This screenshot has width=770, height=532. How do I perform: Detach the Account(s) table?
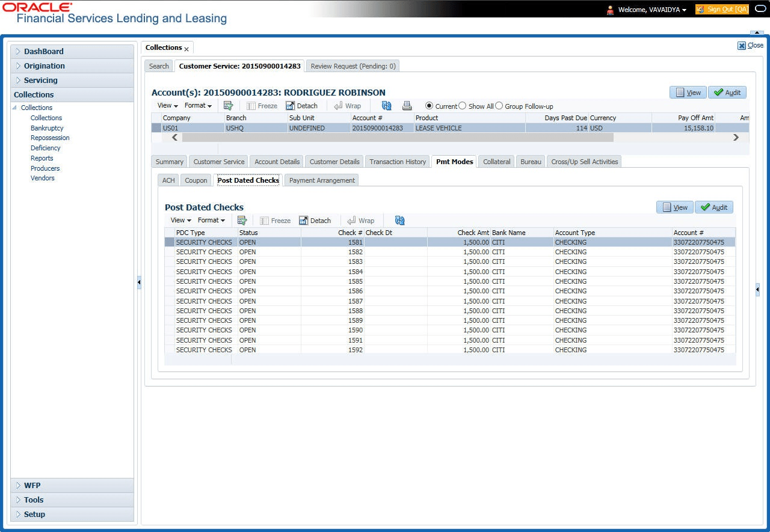[301, 106]
